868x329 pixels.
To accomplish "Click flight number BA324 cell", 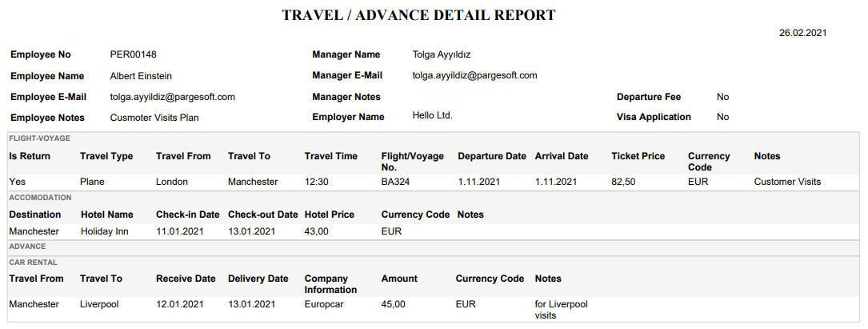I will 395,182.
